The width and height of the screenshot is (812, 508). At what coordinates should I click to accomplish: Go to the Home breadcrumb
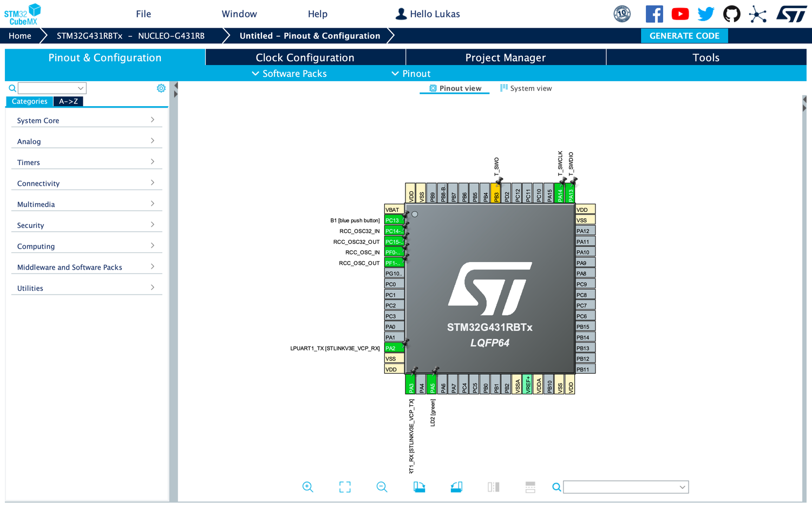(x=20, y=36)
